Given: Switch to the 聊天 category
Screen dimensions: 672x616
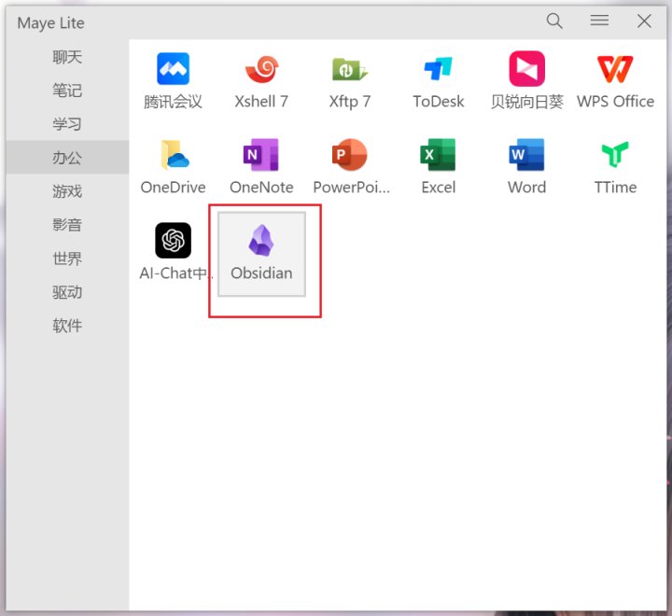Looking at the screenshot, I should tap(67, 57).
